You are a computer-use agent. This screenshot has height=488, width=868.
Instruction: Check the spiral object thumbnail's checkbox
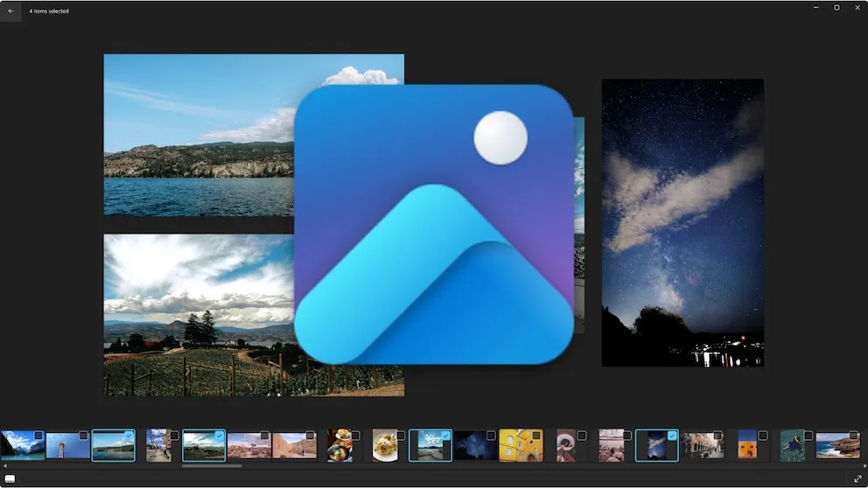(581, 436)
